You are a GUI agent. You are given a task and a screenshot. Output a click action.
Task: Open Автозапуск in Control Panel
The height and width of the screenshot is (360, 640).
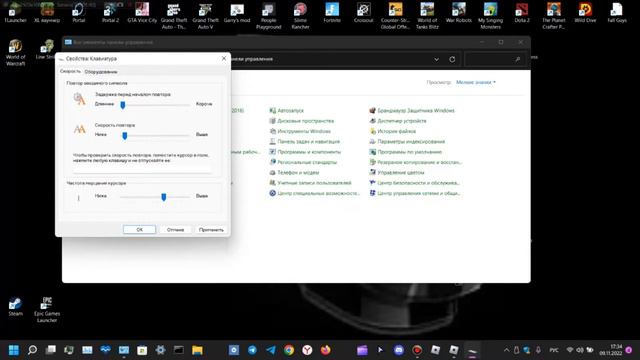[287, 111]
